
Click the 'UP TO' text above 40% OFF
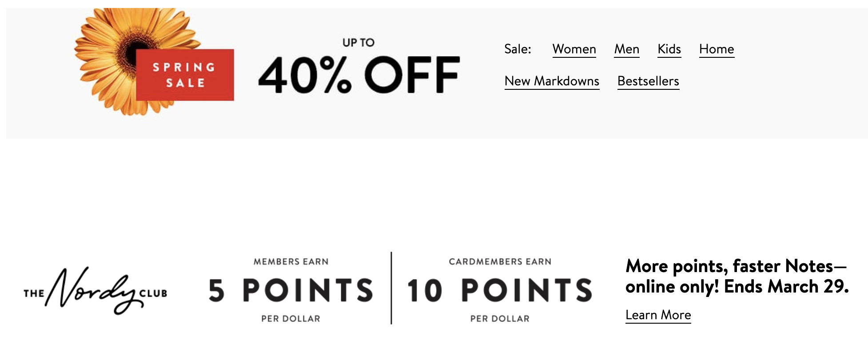(x=358, y=43)
